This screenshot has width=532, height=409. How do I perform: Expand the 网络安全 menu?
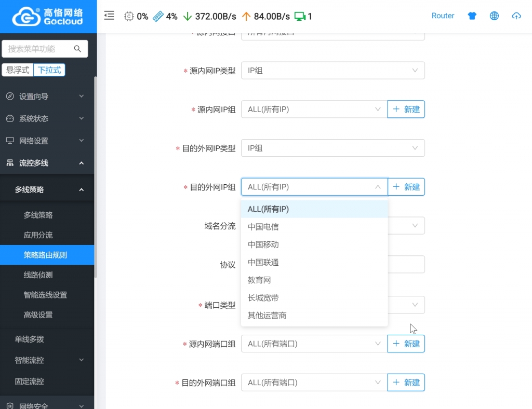tap(47, 405)
